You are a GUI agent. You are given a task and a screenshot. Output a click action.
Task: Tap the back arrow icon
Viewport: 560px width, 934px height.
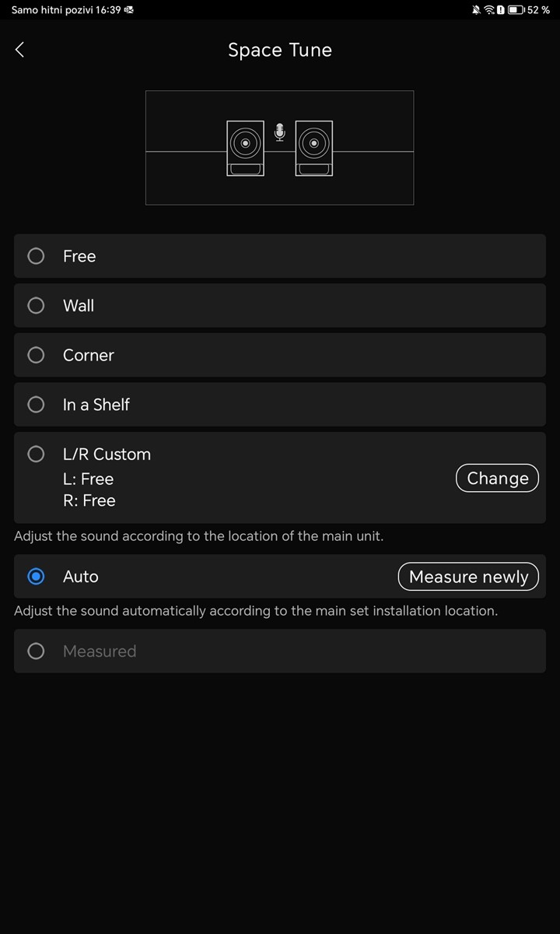(20, 50)
